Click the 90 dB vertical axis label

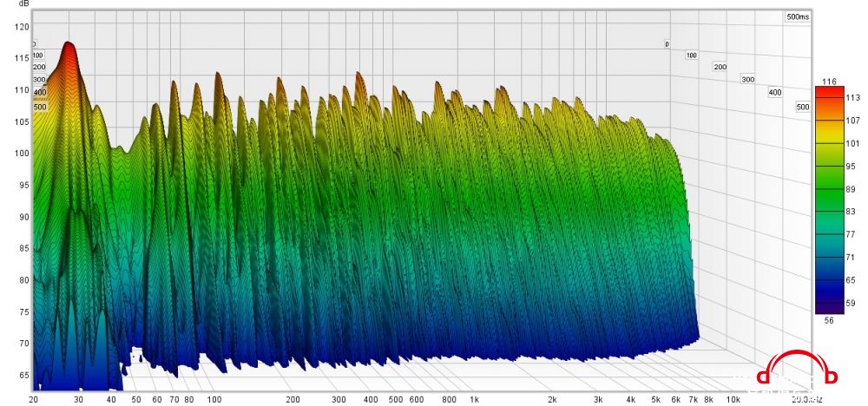click(23, 217)
